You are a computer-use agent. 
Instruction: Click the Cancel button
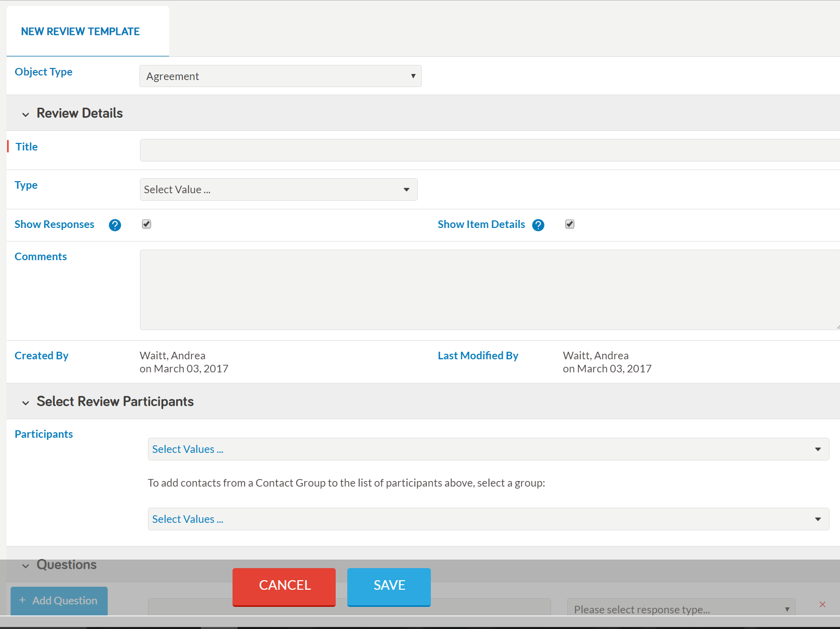point(284,587)
